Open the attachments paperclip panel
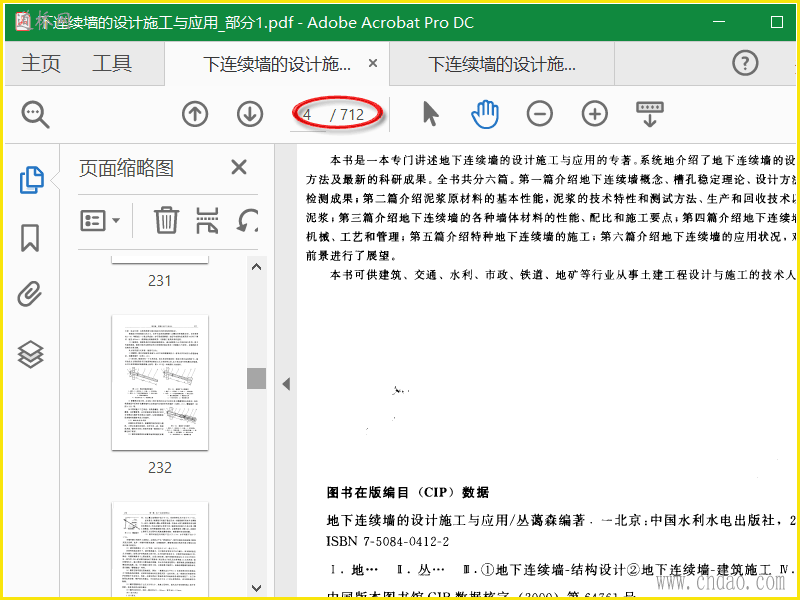The width and height of the screenshot is (800, 600). click(30, 294)
